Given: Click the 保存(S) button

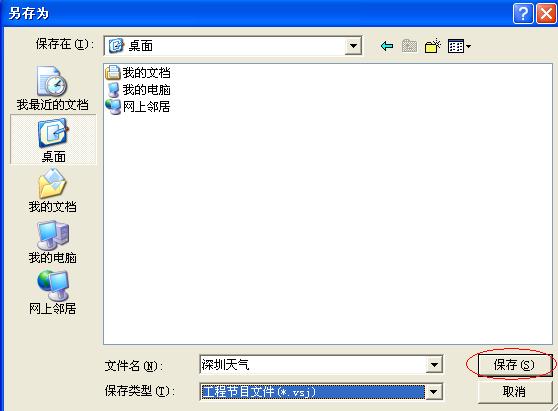Looking at the screenshot, I should tap(514, 365).
